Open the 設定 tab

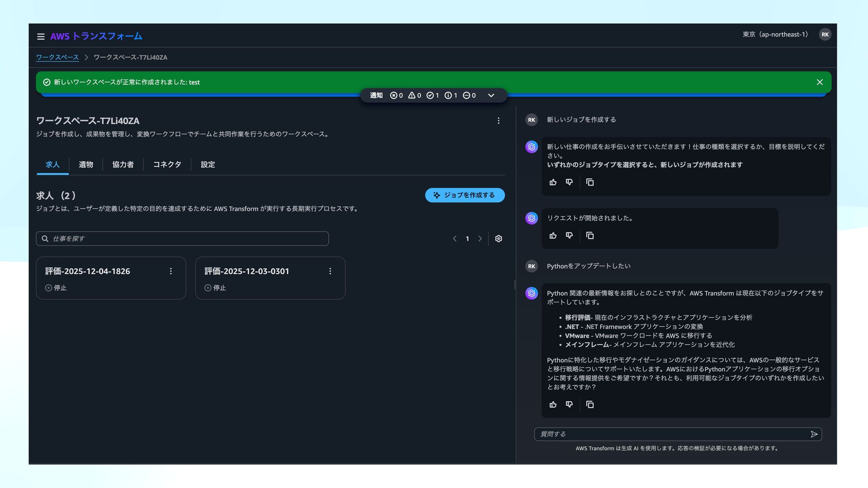208,164
